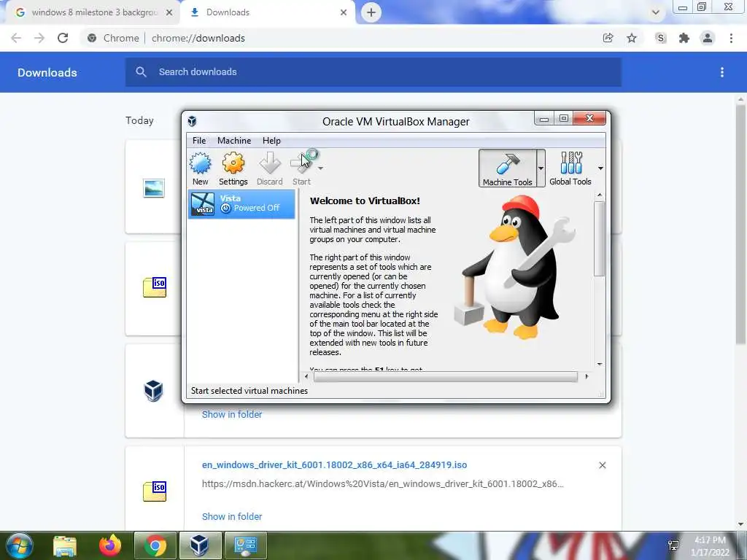Click Show in folder under VirtualBox download
The height and width of the screenshot is (560, 747).
[x=232, y=414]
